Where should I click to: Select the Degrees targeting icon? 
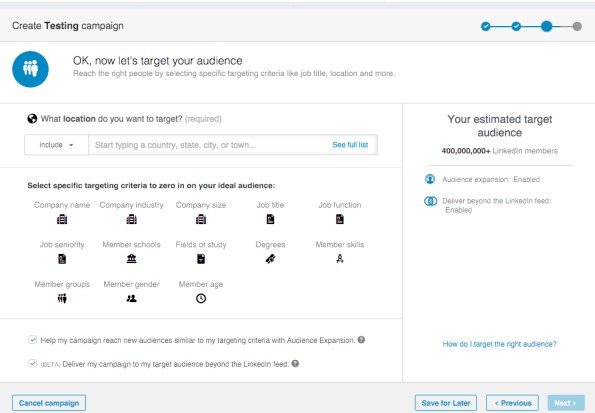pyautogui.click(x=270, y=259)
